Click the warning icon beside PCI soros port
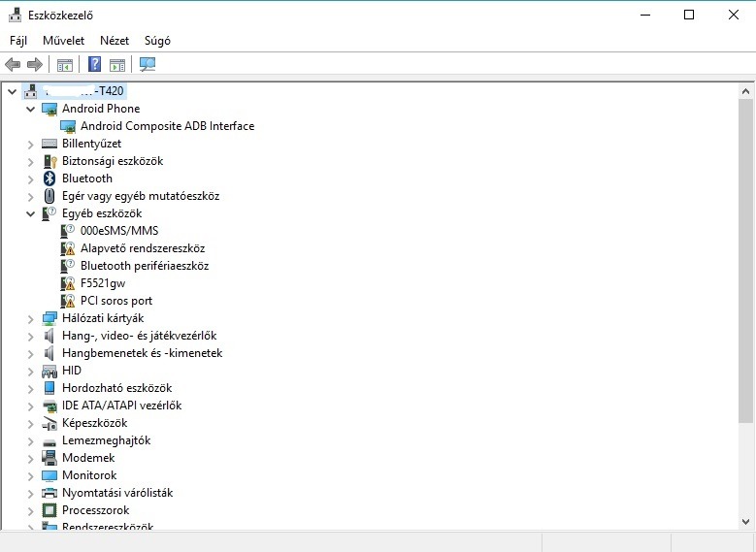This screenshot has width=756, height=552. pos(68,301)
